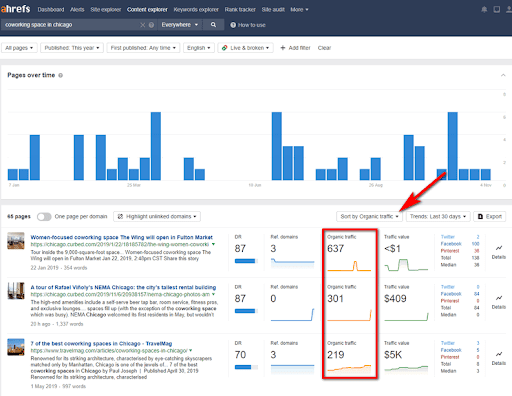Export the results list
512x396 pixels.
click(x=490, y=216)
